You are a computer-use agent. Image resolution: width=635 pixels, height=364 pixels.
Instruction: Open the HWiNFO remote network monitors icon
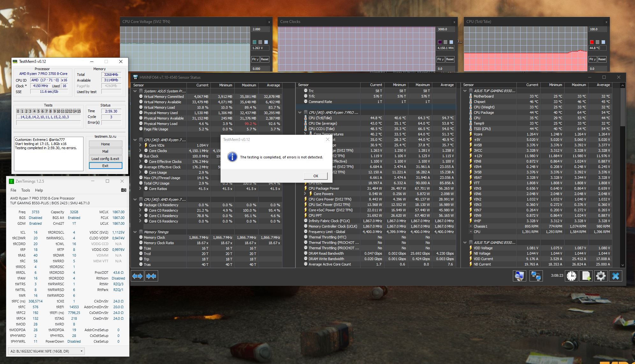point(536,276)
